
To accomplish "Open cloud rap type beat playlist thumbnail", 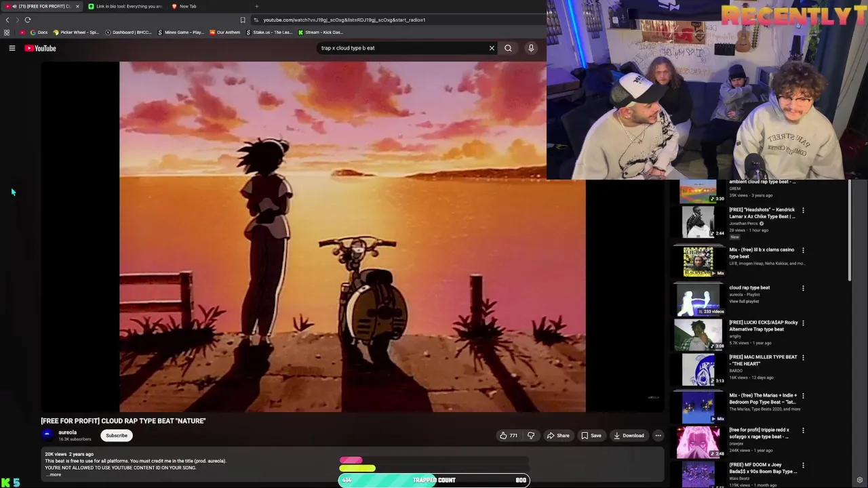I will click(698, 299).
